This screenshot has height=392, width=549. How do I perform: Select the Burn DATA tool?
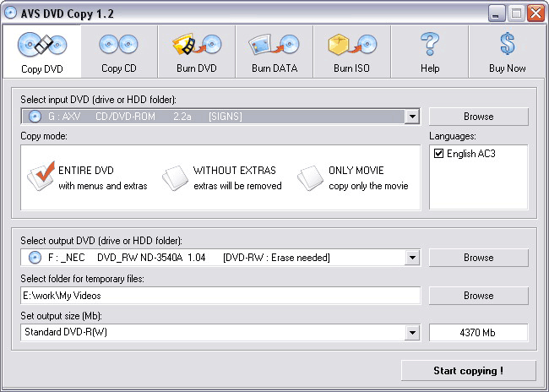point(274,52)
